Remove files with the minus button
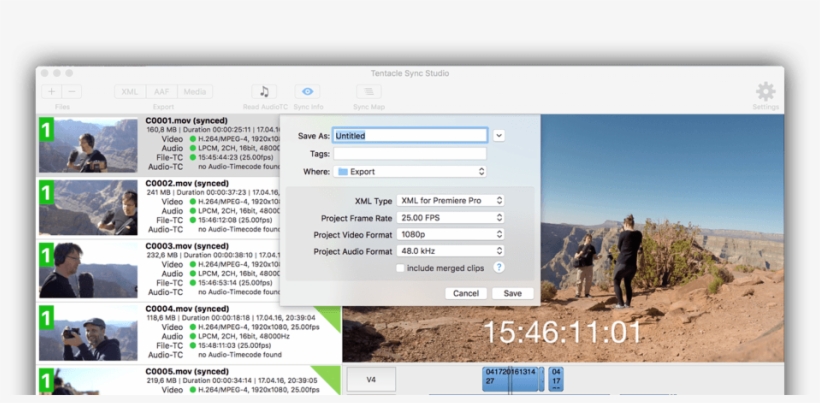Image resolution: width=820 pixels, height=403 pixels. pos(72,91)
